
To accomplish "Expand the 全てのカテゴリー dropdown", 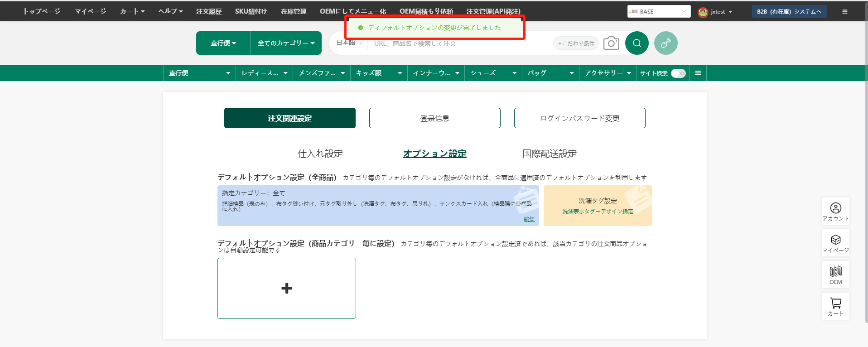I will [286, 43].
